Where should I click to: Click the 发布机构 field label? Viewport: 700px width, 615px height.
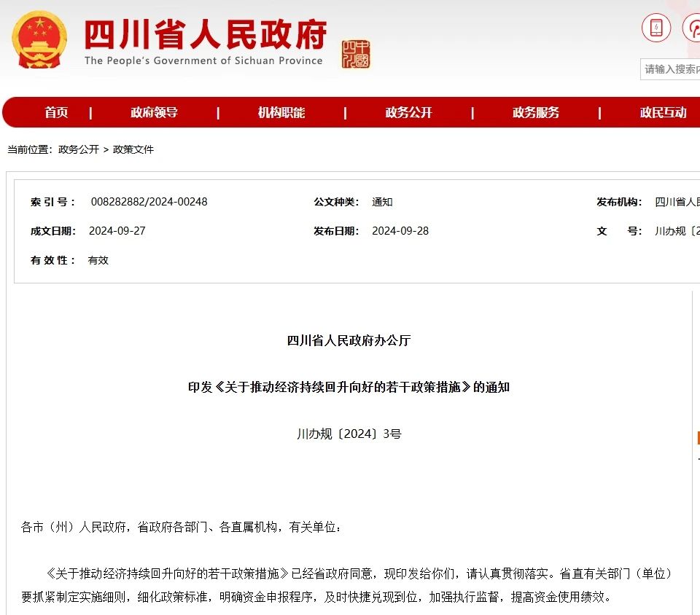619,202
